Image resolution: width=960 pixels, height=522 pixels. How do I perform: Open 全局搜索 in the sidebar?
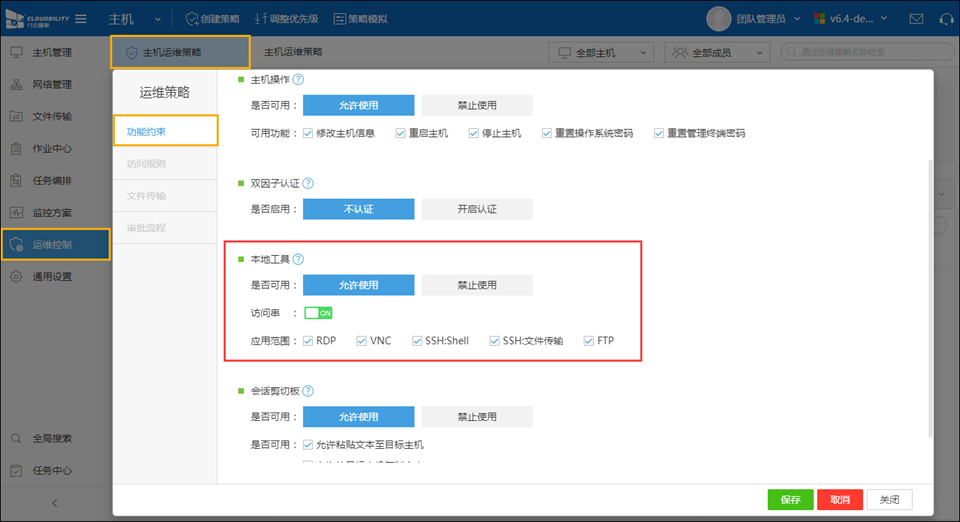[x=52, y=438]
